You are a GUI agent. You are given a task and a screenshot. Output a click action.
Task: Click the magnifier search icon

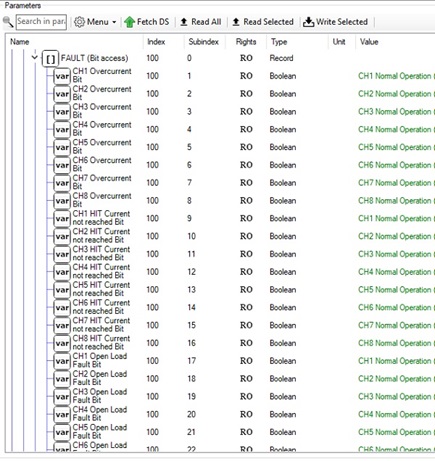point(8,22)
